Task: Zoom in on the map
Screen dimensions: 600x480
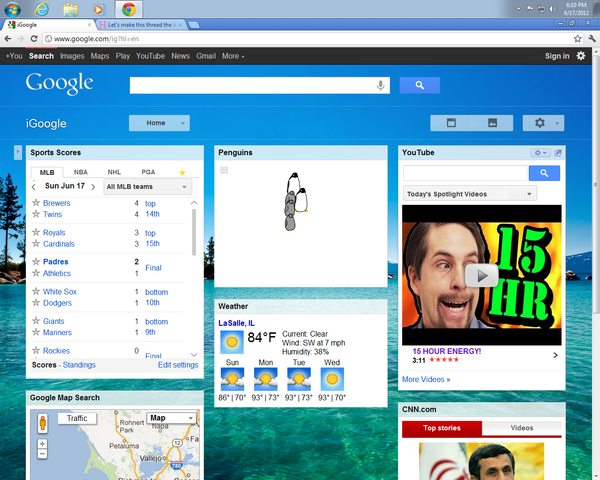Action: click(x=42, y=444)
